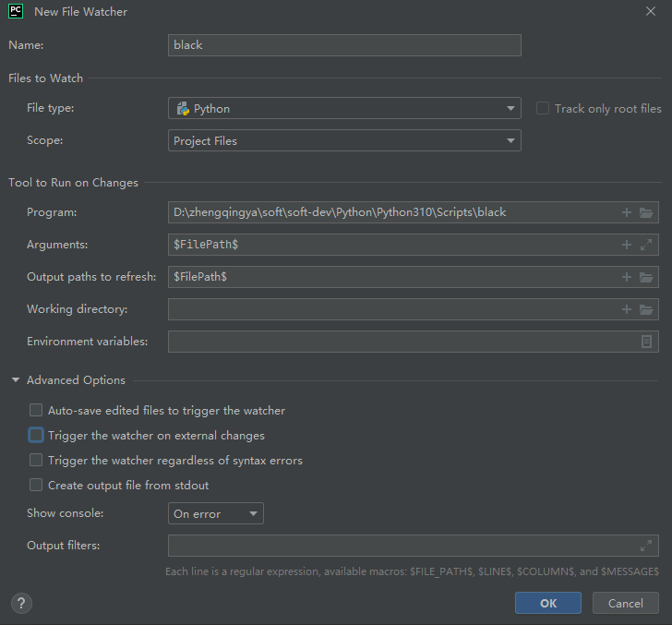672x625 pixels.
Task: Open the File type dropdown showing Python
Action: pyautogui.click(x=344, y=108)
